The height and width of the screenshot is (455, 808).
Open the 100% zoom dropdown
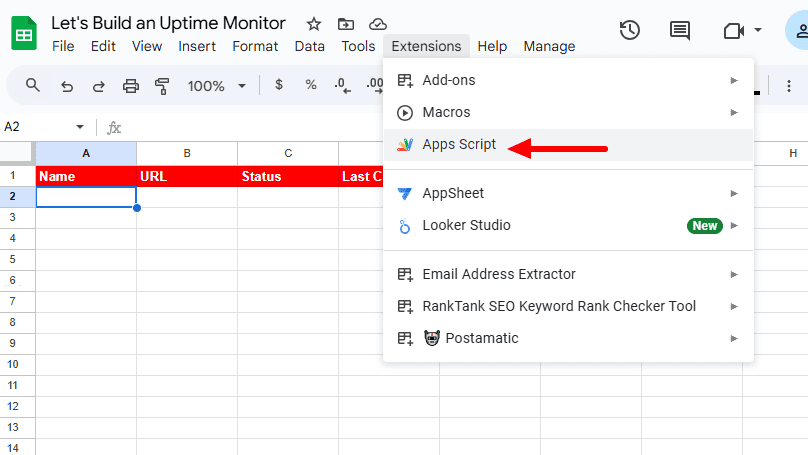click(x=216, y=86)
